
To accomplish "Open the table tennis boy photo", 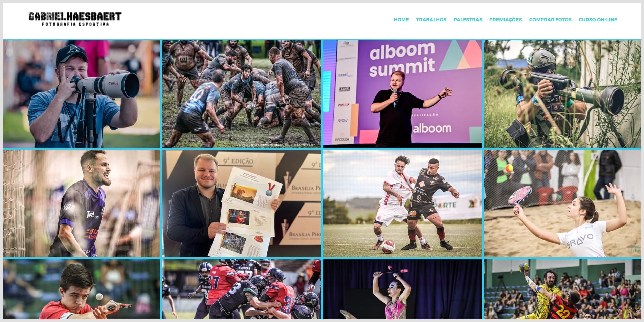I will 81,289.
